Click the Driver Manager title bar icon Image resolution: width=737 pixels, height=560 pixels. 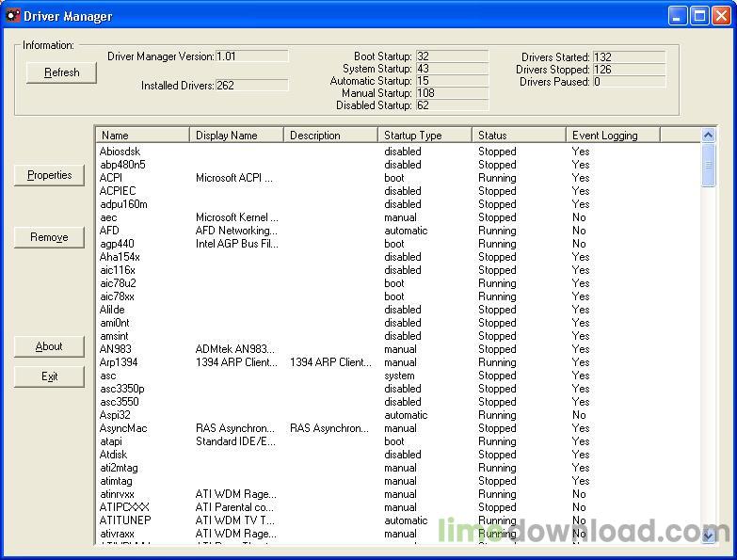[x=13, y=16]
